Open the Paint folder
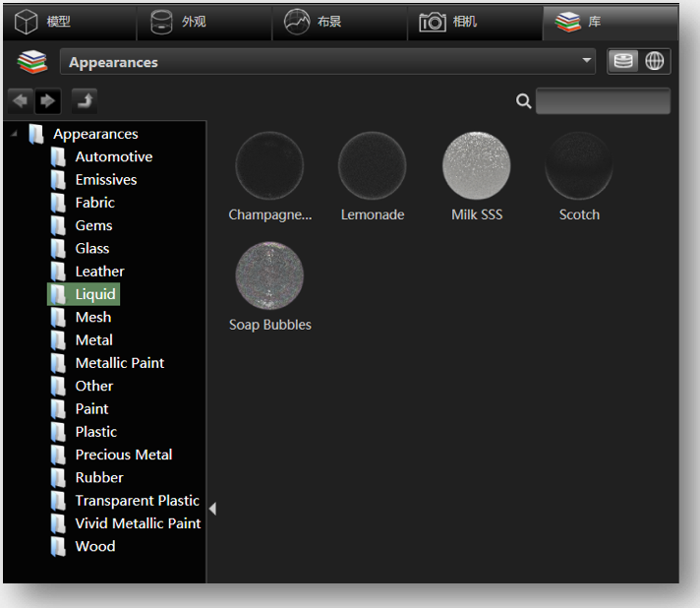This screenshot has height=608, width=700. tap(91, 408)
